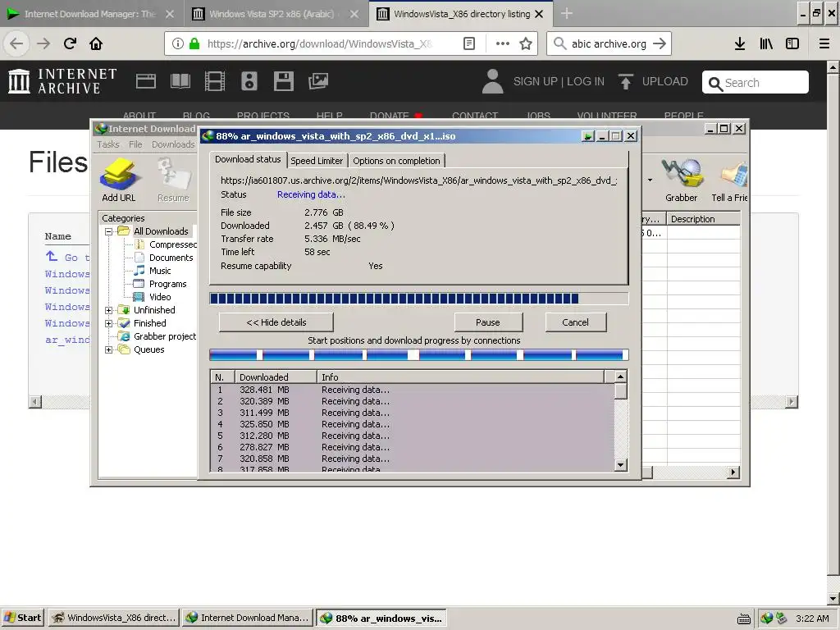The image size is (840, 630).
Task: Select the Download status tab
Action: click(x=248, y=159)
